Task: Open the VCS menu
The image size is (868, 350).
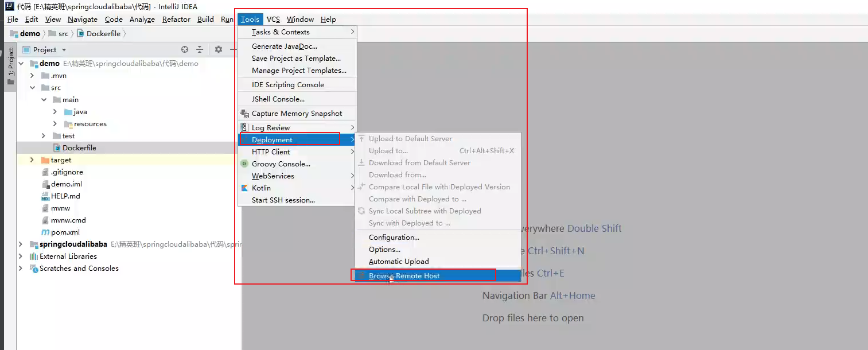Action: point(273,20)
